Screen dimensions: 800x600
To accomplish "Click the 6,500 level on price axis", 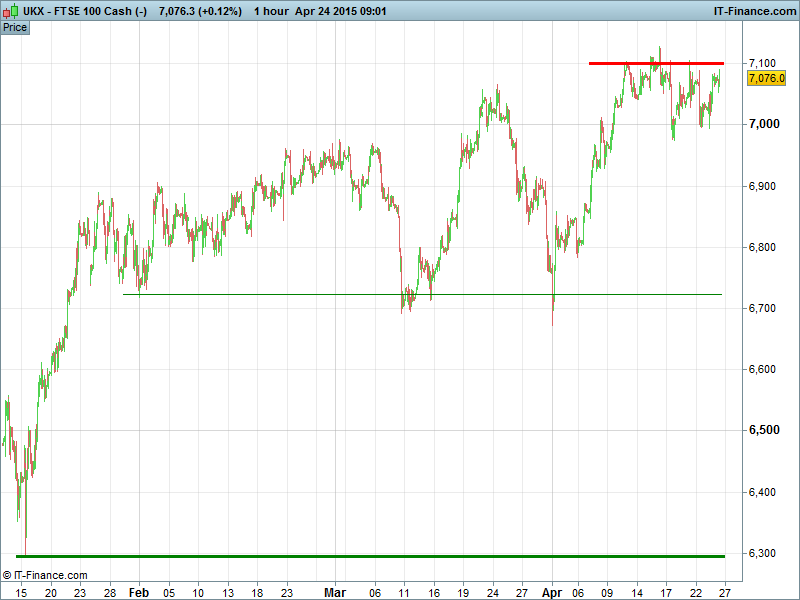I will click(765, 431).
